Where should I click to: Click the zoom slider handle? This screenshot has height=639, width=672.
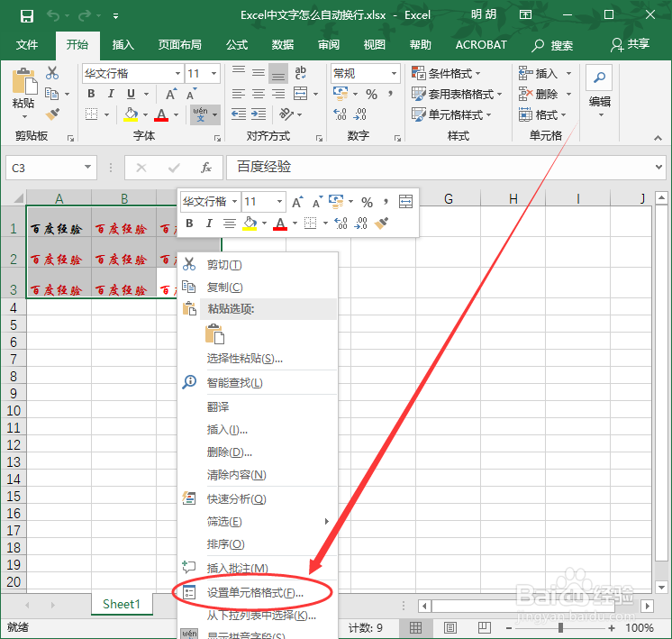point(560,628)
